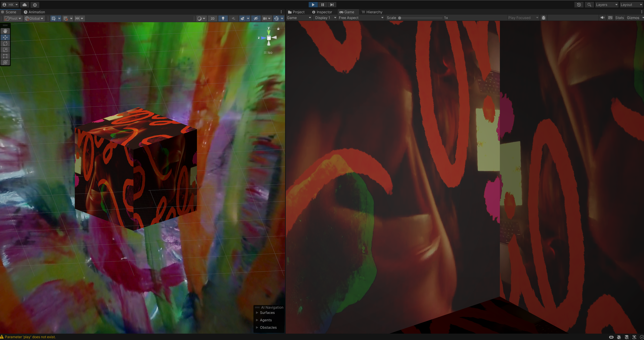Toggle grid visibility in Scene view
Image resolution: width=644 pixels, height=340 pixels.
tap(54, 19)
